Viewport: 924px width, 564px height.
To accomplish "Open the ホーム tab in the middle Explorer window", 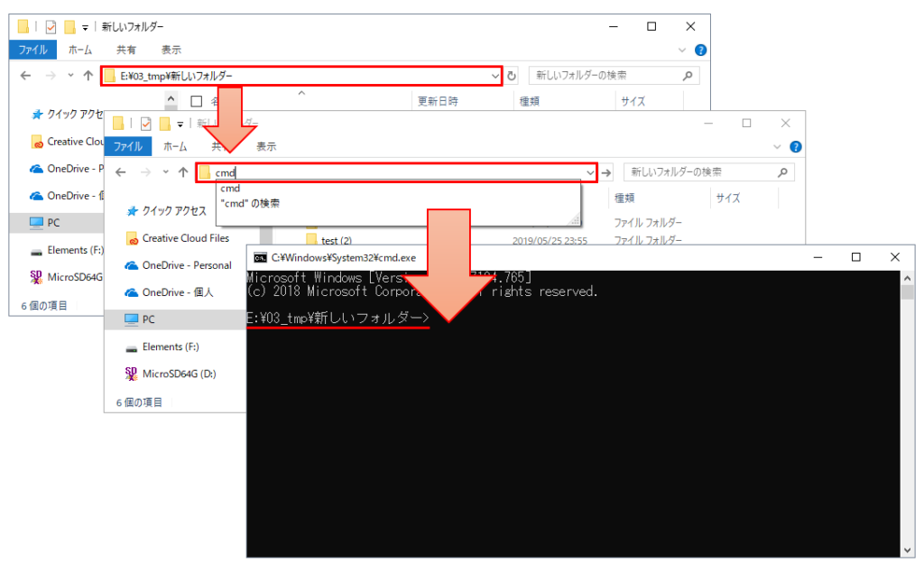I will [x=175, y=147].
